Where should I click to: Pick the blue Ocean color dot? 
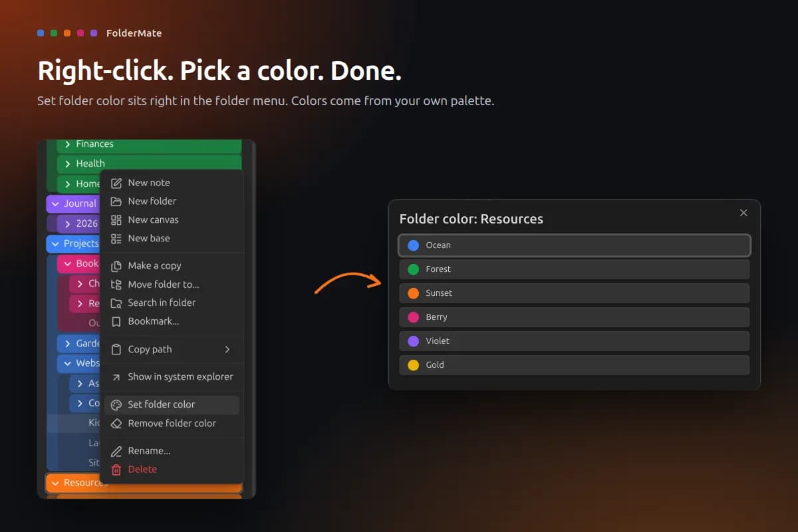(413, 245)
